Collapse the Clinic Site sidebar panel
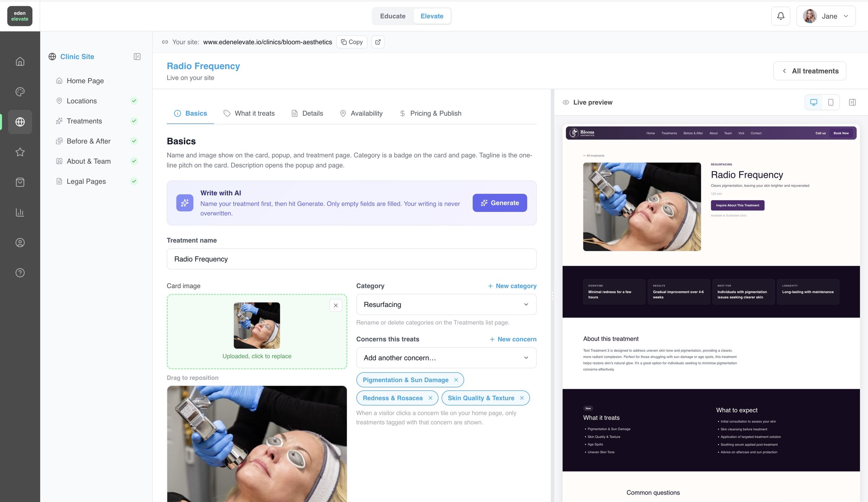The height and width of the screenshot is (502, 868). [137, 56]
